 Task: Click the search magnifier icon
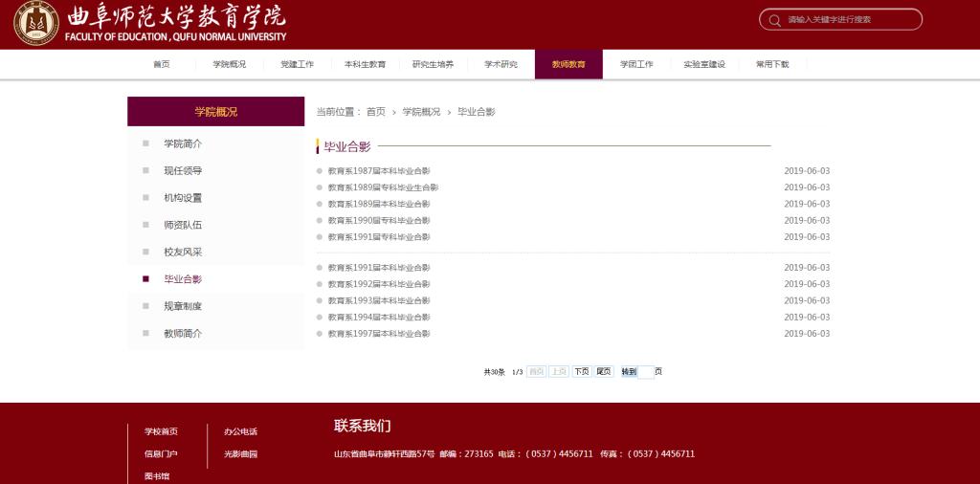click(774, 20)
